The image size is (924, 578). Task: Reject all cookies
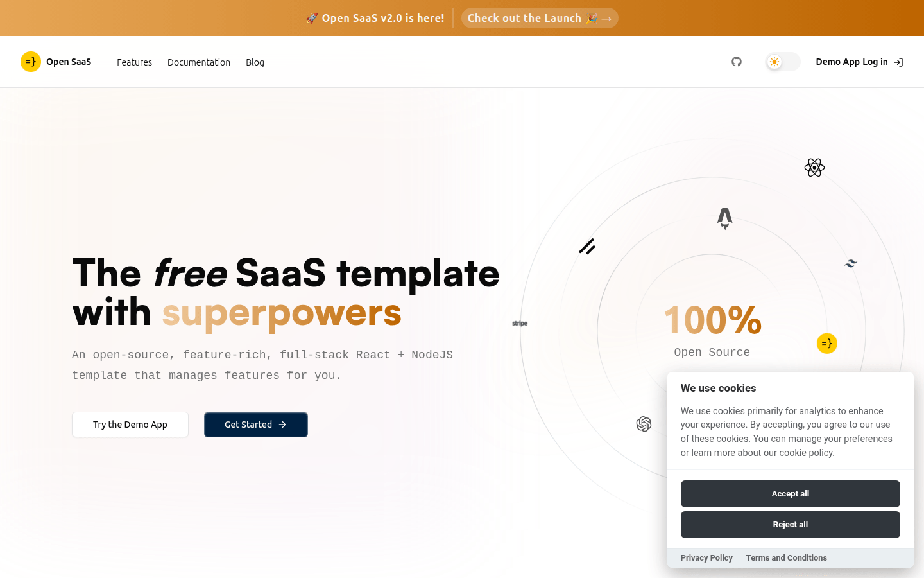790,525
